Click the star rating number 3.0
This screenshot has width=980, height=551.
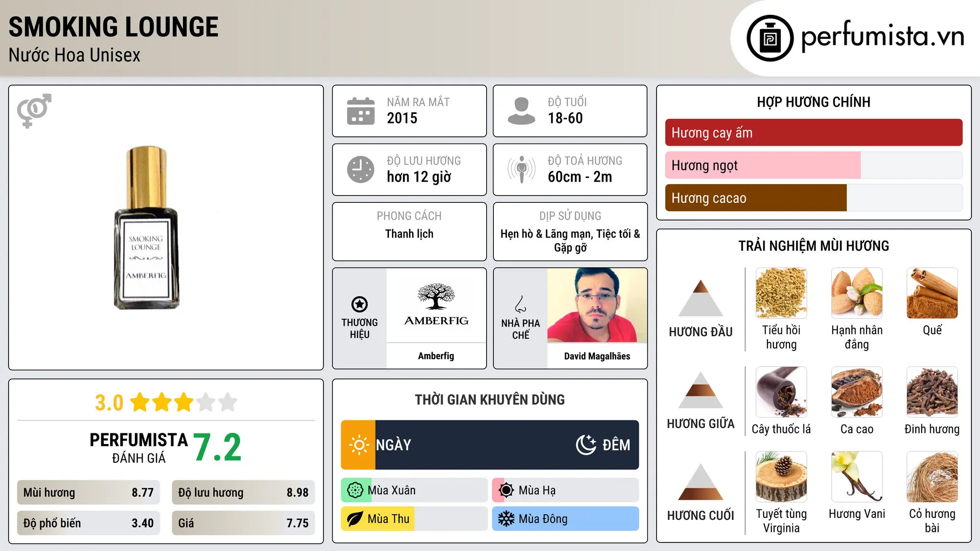click(109, 403)
